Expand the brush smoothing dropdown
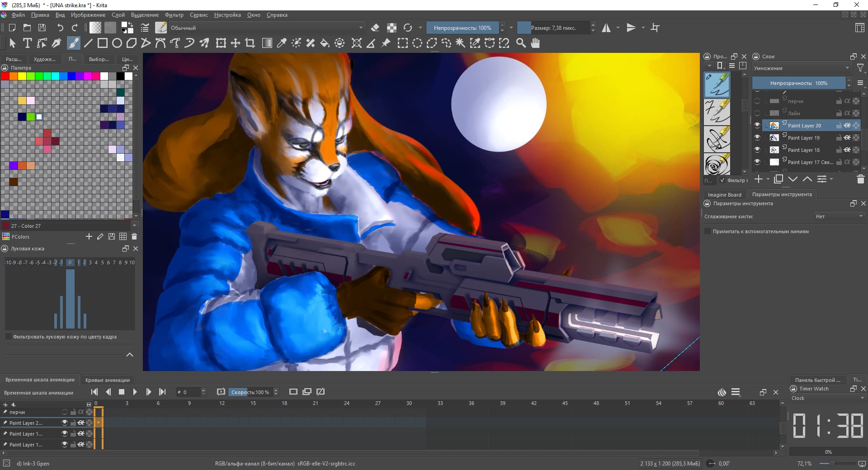 [x=839, y=216]
